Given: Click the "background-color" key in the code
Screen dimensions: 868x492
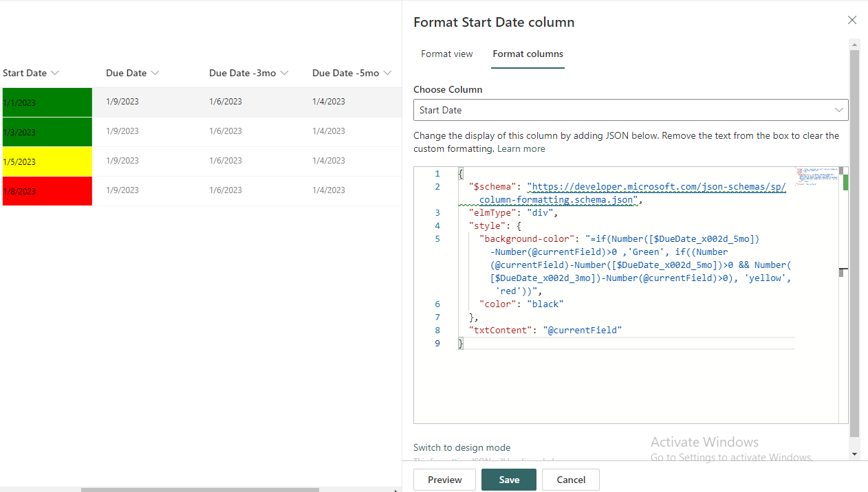Looking at the screenshot, I should (x=527, y=238).
